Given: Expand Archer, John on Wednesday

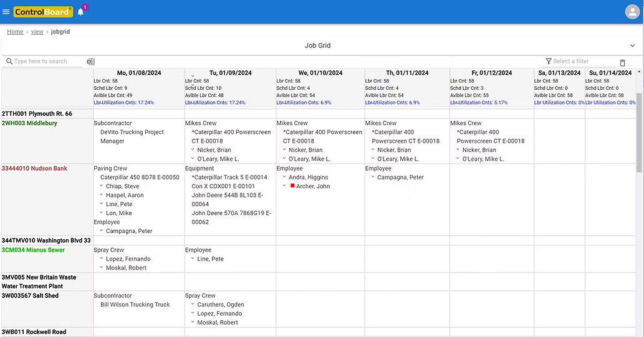Looking at the screenshot, I should pos(285,186).
